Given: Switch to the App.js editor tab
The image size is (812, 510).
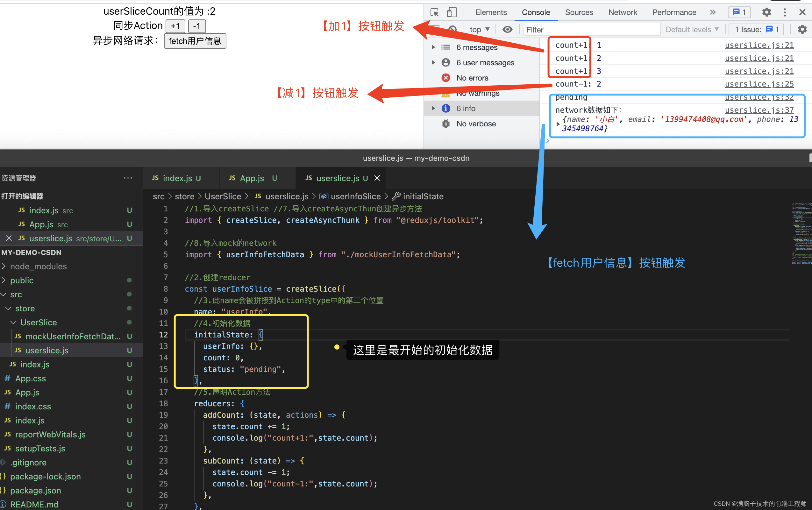Looking at the screenshot, I should pos(252,178).
